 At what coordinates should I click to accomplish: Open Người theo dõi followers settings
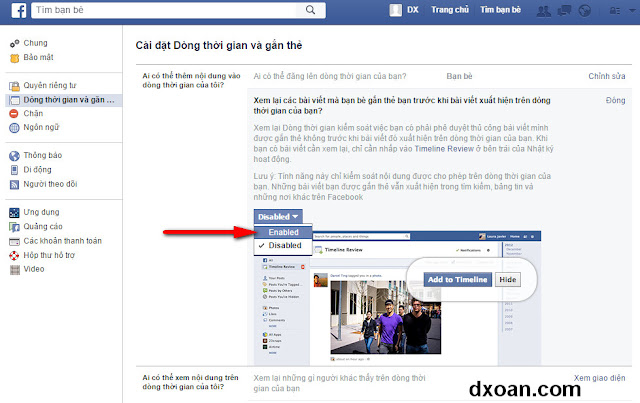click(x=50, y=184)
